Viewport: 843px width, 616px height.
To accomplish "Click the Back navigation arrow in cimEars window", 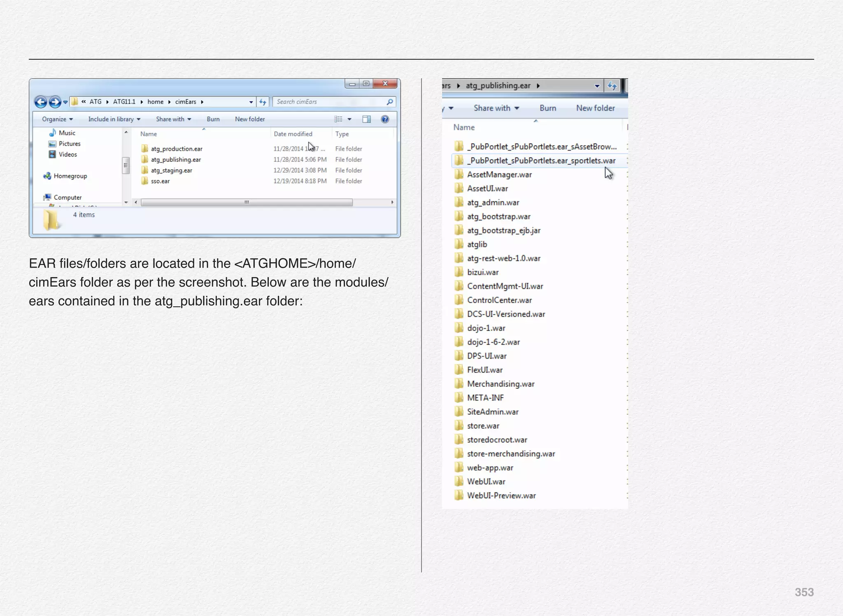I will [x=41, y=102].
